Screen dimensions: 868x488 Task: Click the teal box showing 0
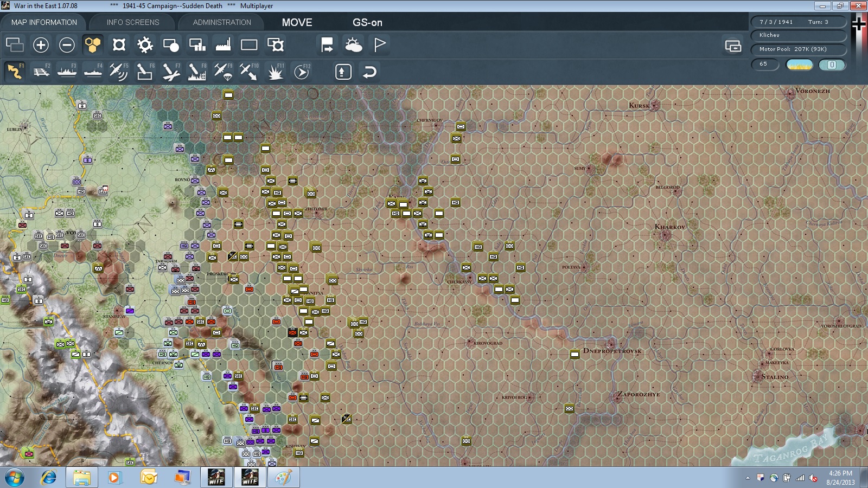tap(832, 65)
